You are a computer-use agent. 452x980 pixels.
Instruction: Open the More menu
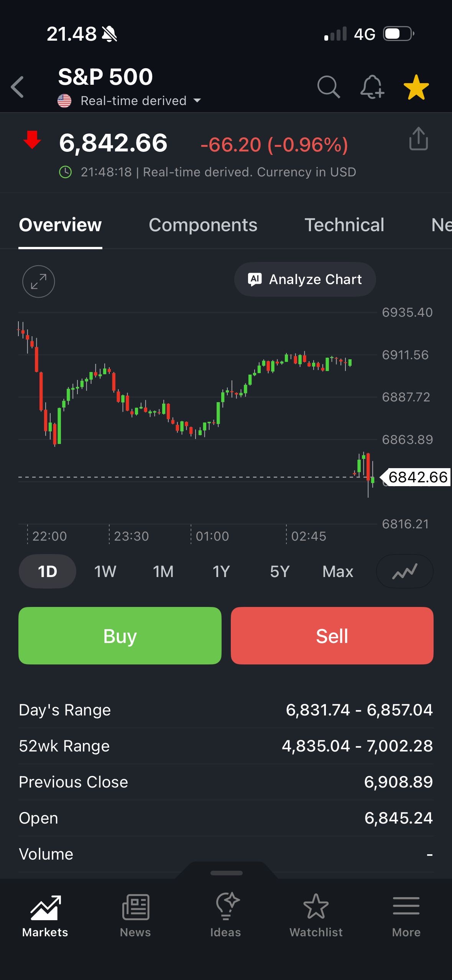click(406, 915)
